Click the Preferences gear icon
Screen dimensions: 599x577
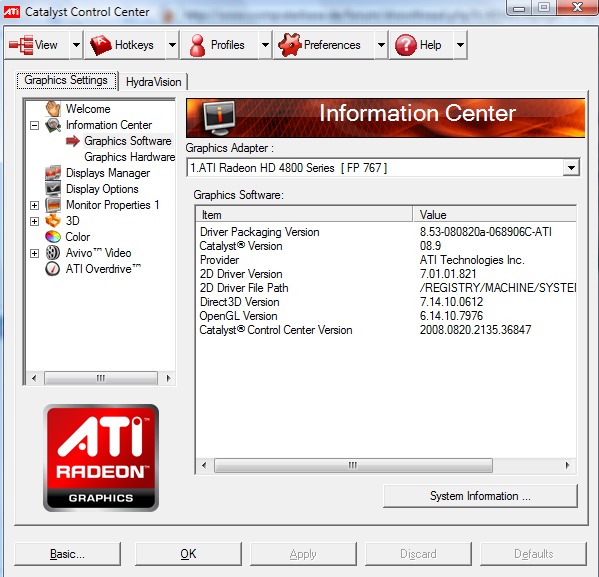click(x=290, y=45)
